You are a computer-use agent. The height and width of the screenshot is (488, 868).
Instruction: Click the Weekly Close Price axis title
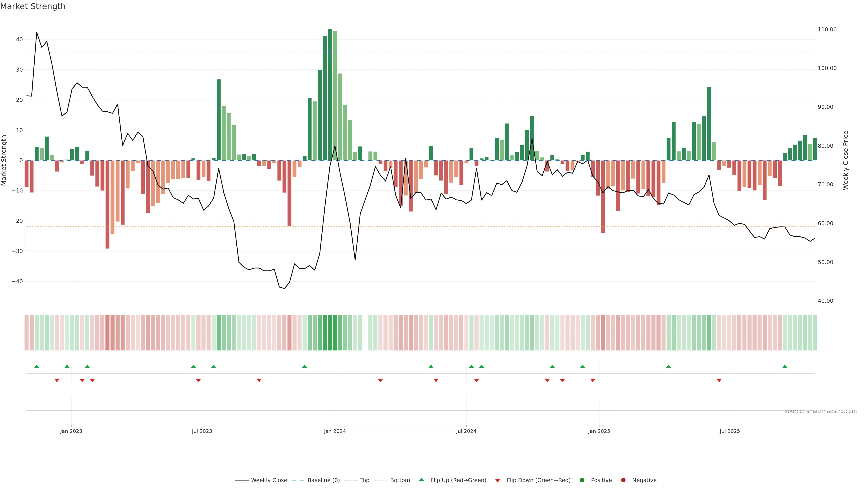846,160
